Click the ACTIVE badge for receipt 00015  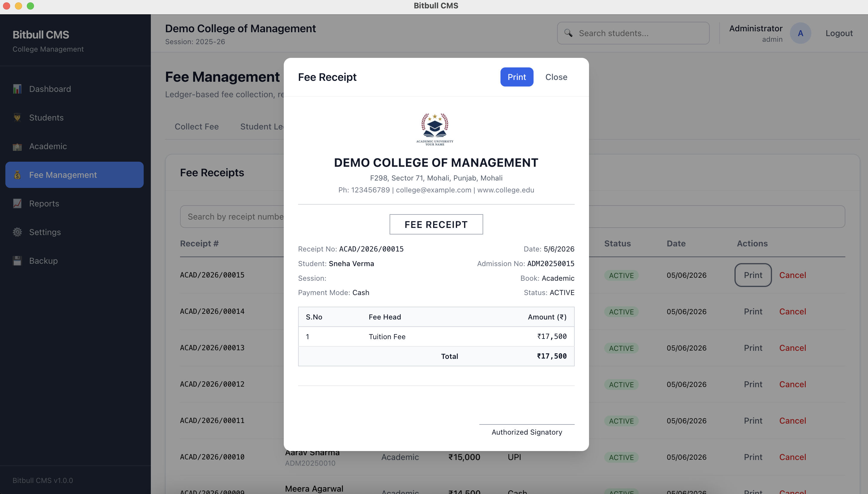(621, 276)
